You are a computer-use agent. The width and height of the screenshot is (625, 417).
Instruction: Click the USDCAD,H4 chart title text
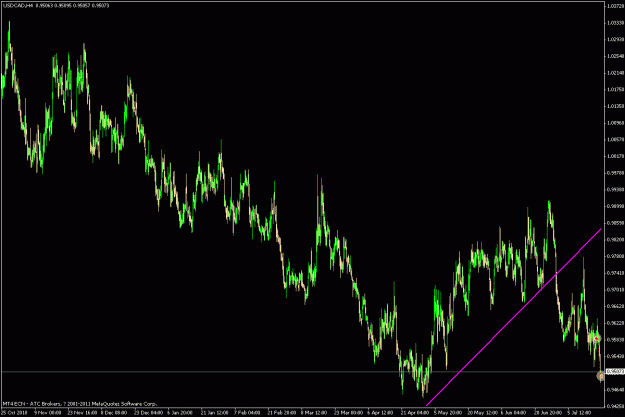(x=19, y=6)
